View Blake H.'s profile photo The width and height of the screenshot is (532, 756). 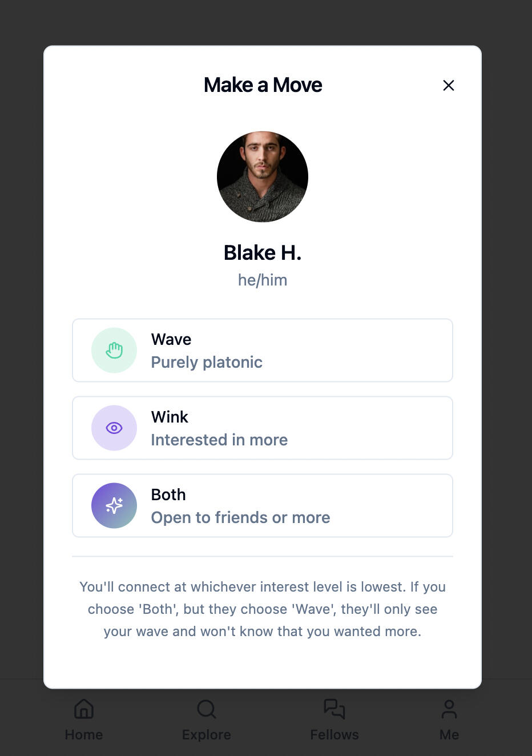[x=263, y=177]
